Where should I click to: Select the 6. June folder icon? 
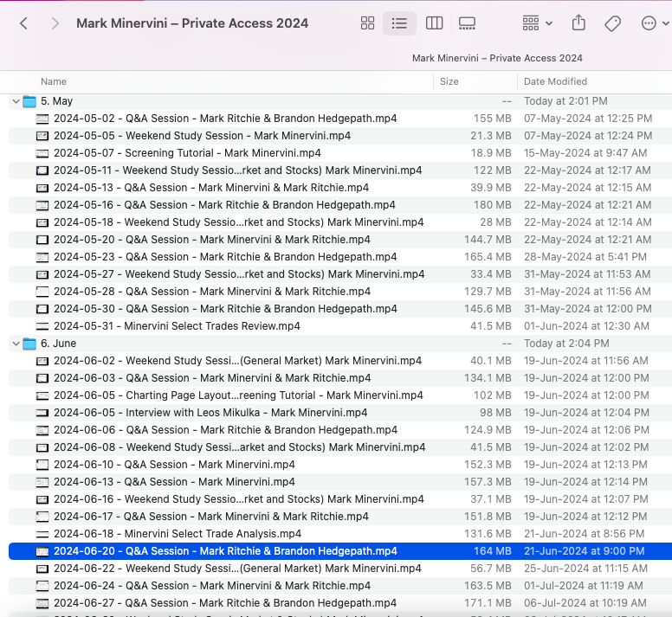(x=29, y=344)
